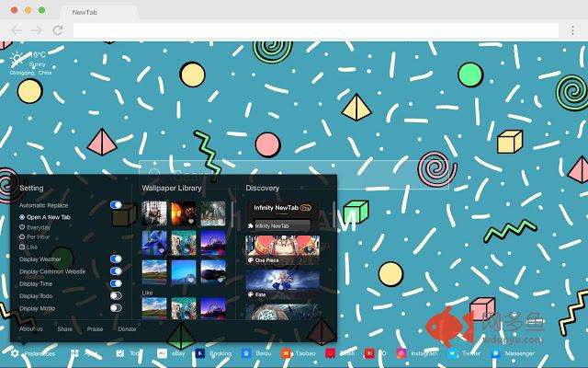Image resolution: width=588 pixels, height=368 pixels.
Task: Open the Twitter shortcut icon
Action: click(453, 353)
